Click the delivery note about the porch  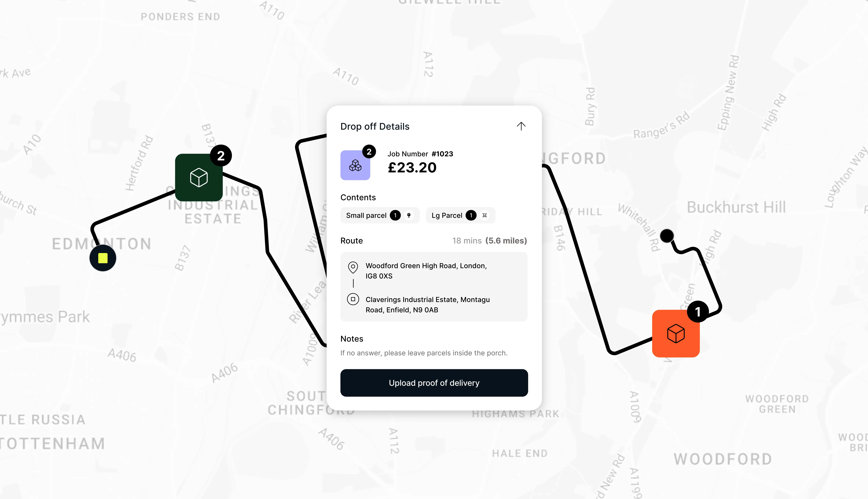point(424,353)
